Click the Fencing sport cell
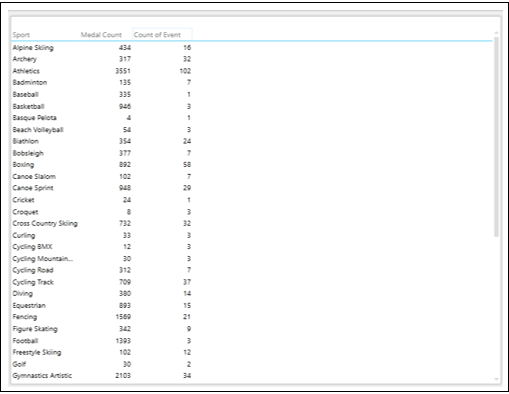The height and width of the screenshot is (394, 509). coord(25,317)
